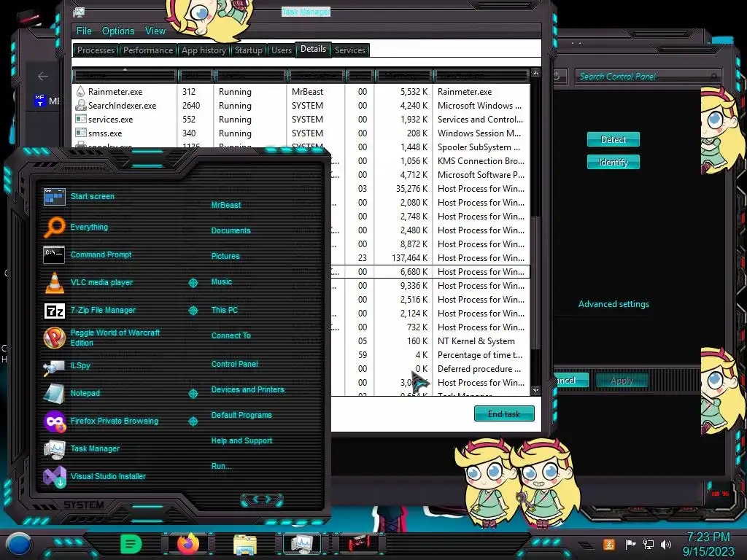Expand Notepad jump list arrow
Viewport: 747px width, 560px height.
pyautogui.click(x=193, y=393)
